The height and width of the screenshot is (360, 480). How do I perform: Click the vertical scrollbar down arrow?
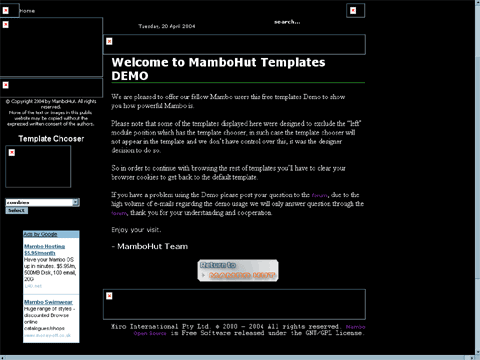pyautogui.click(x=477, y=352)
